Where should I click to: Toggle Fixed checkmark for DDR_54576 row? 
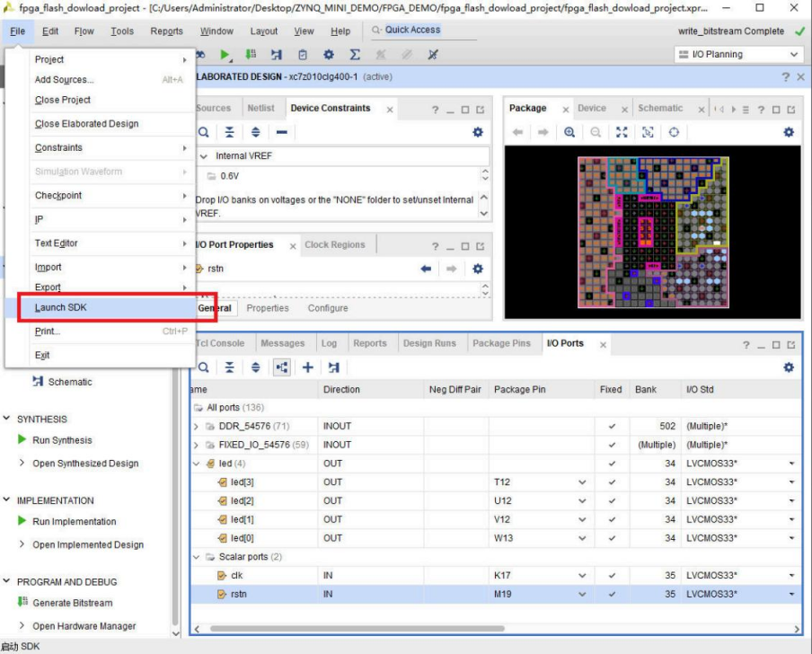(612, 427)
